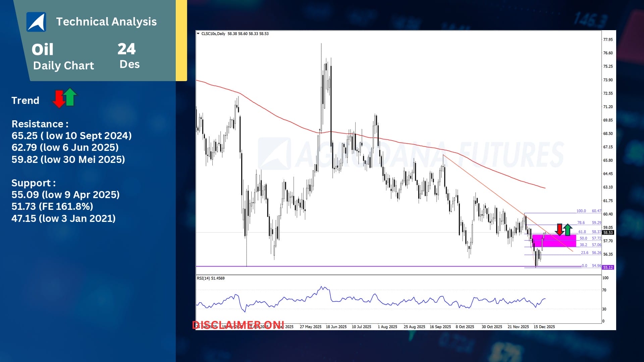
Task: Click the purple 55.12 price label
Action: pyautogui.click(x=608, y=267)
